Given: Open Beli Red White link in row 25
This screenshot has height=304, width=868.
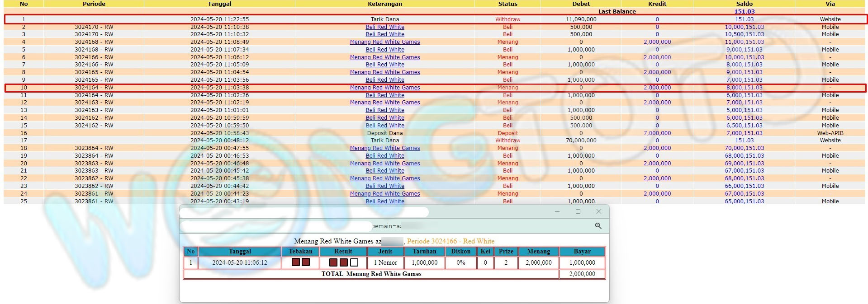Looking at the screenshot, I should (x=384, y=201).
